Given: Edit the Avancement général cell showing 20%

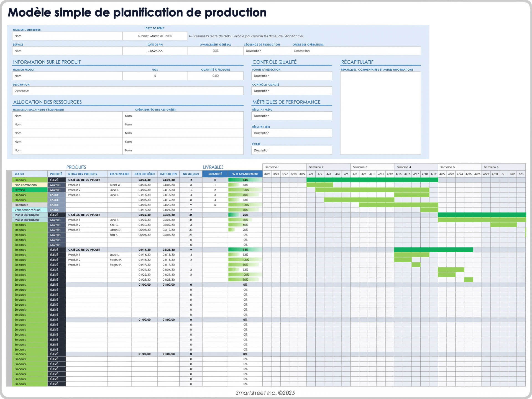Looking at the screenshot, I should pos(215,51).
